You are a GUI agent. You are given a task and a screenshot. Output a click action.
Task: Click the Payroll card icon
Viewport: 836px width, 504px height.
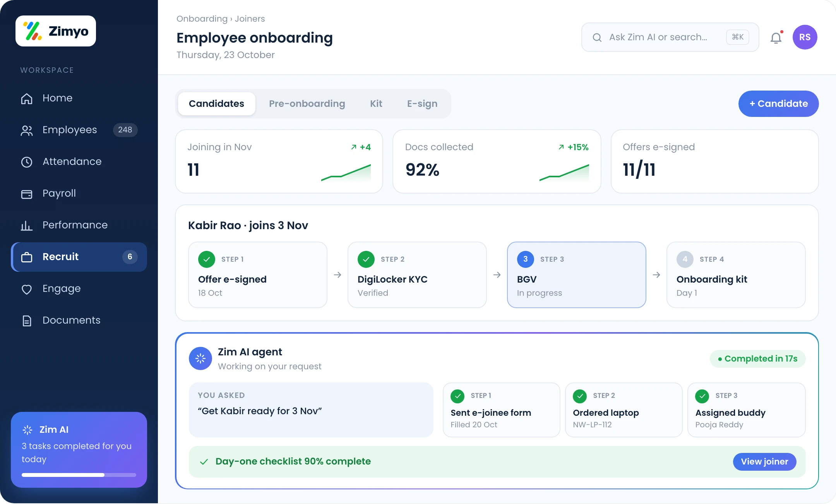(x=27, y=194)
